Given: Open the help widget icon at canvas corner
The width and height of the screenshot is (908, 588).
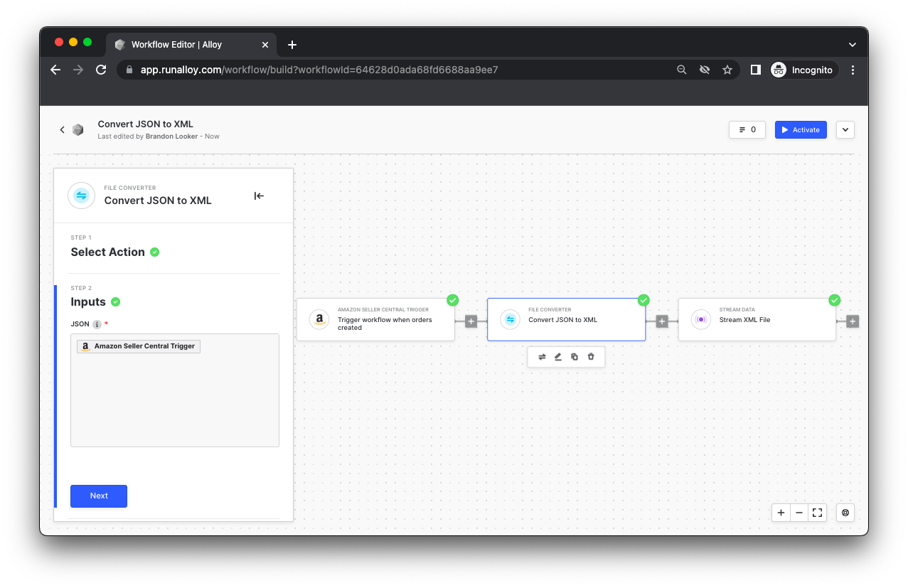Looking at the screenshot, I should click(845, 513).
